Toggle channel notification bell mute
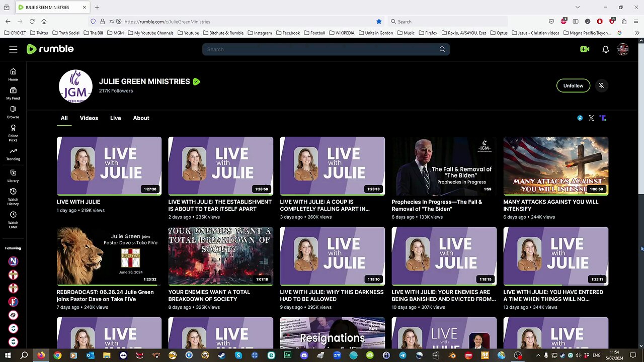Viewport: 644px width, 362px height. pyautogui.click(x=601, y=85)
